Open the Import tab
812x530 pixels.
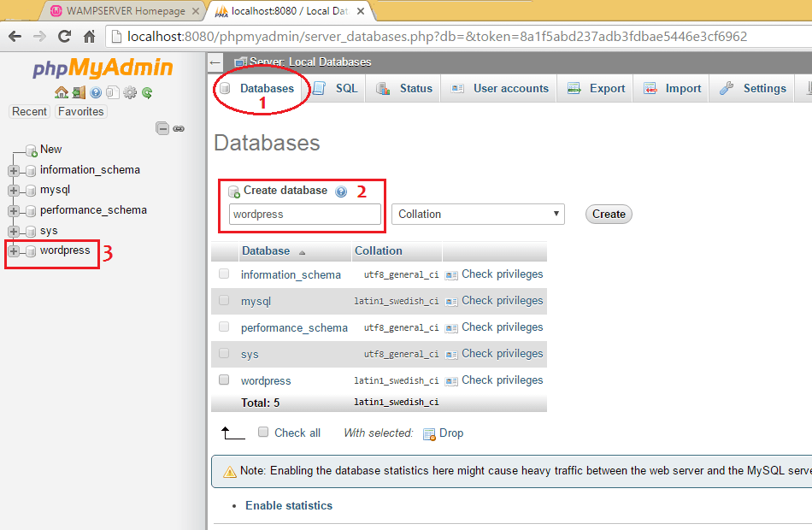point(672,89)
